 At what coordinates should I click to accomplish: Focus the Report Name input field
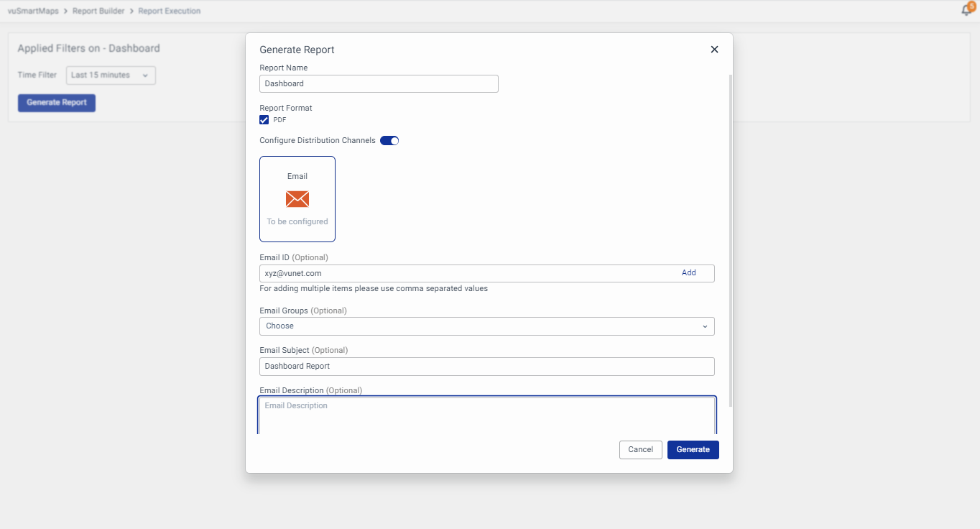tap(379, 84)
